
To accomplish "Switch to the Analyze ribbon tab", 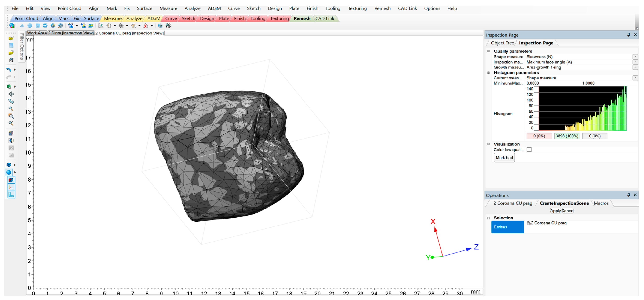I will [x=134, y=18].
